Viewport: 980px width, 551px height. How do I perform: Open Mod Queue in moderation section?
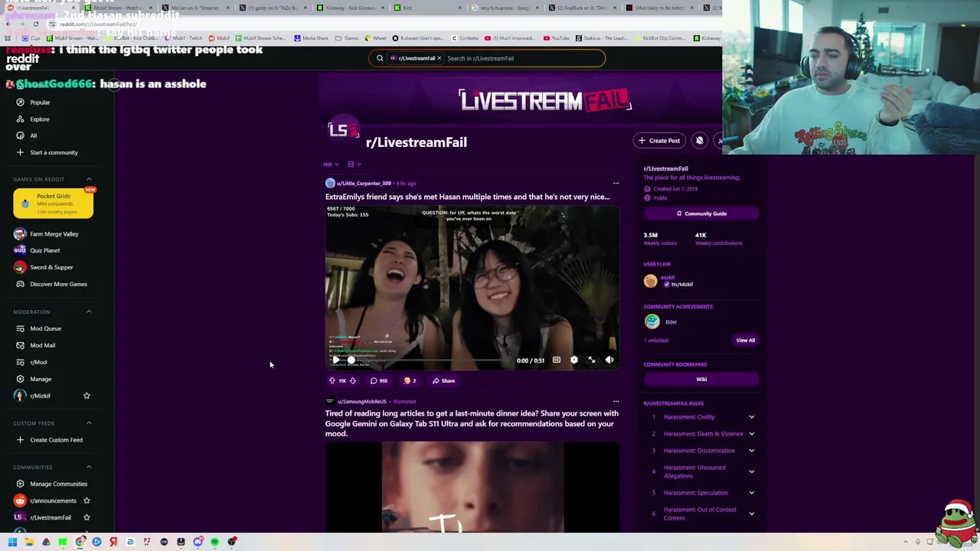tap(45, 328)
